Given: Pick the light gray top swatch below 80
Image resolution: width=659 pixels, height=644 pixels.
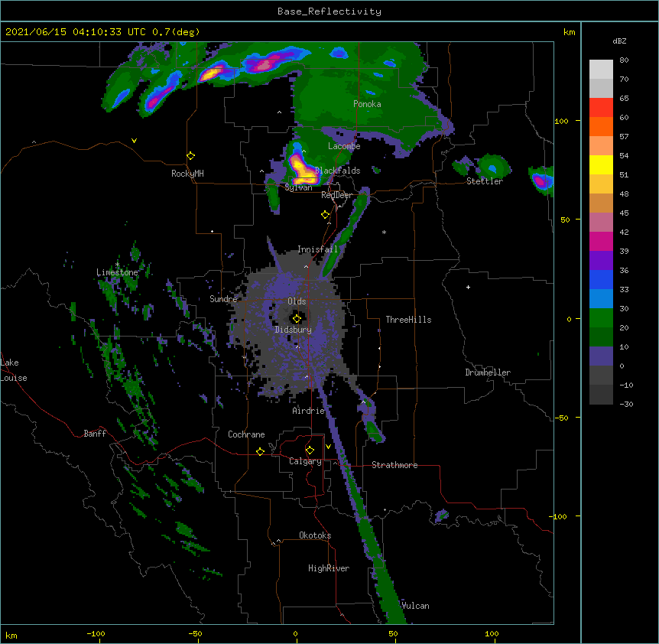Looking at the screenshot, I should 601,70.
